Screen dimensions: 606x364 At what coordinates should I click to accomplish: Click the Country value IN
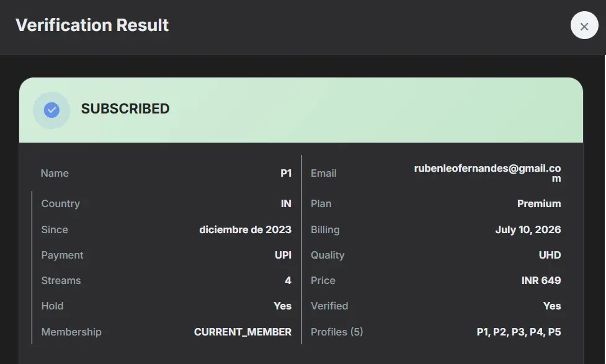pos(286,203)
